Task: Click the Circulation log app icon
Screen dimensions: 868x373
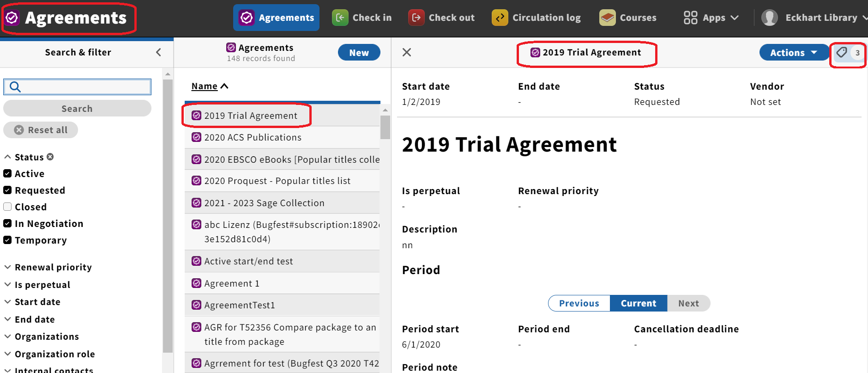Action: (x=500, y=18)
